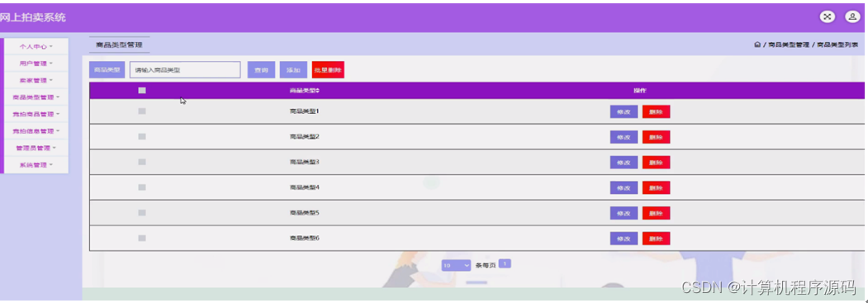Check the checkbox for 商品类型2 row

click(x=142, y=136)
